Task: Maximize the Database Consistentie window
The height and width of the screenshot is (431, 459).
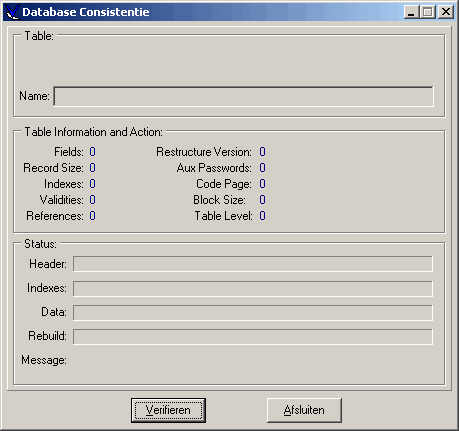Action: [x=428, y=12]
